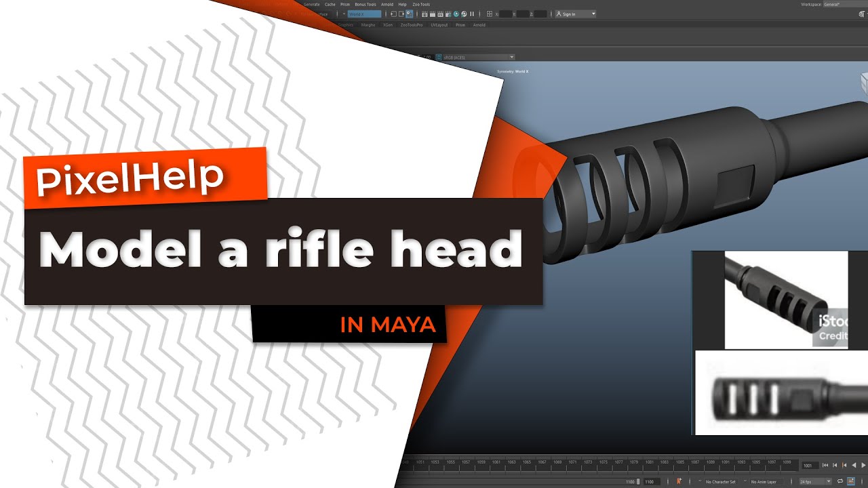Screen dimensions: 868x488
Task: Toggle color management icon beside sRGB dropdown
Action: click(439, 57)
